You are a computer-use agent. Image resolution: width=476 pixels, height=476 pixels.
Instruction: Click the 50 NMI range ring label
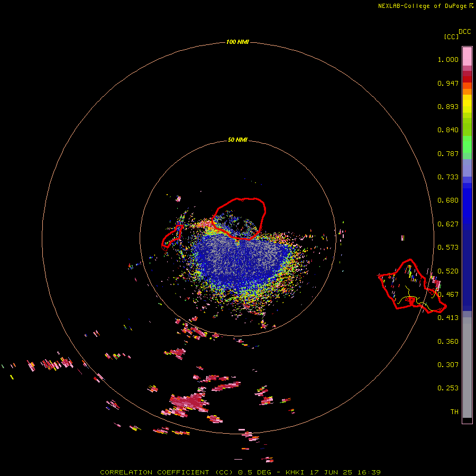[x=237, y=140]
